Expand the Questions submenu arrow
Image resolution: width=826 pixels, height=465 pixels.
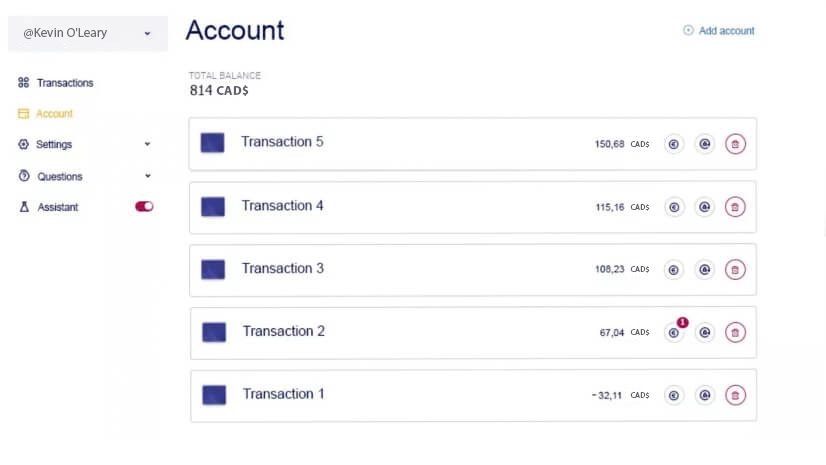147,176
